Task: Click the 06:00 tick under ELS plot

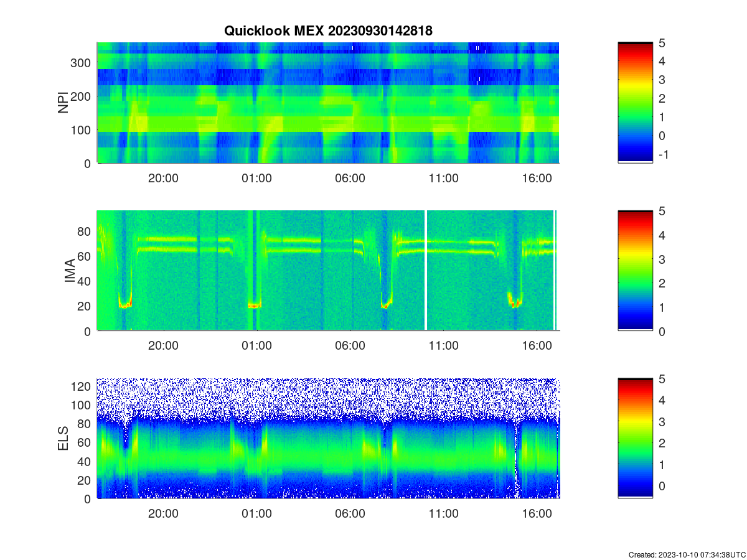Action: 350,514
